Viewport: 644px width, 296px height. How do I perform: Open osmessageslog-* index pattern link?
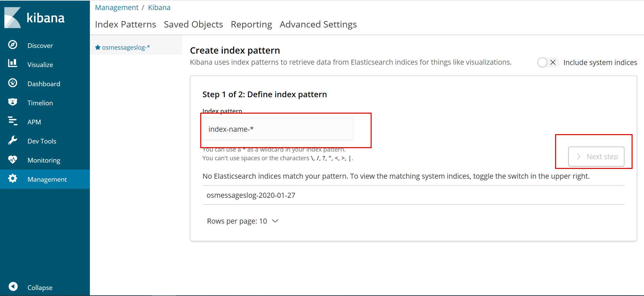pos(126,47)
